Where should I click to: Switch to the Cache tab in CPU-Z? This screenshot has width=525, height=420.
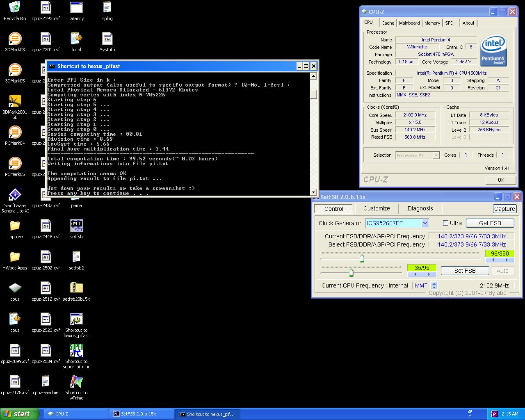coord(388,23)
